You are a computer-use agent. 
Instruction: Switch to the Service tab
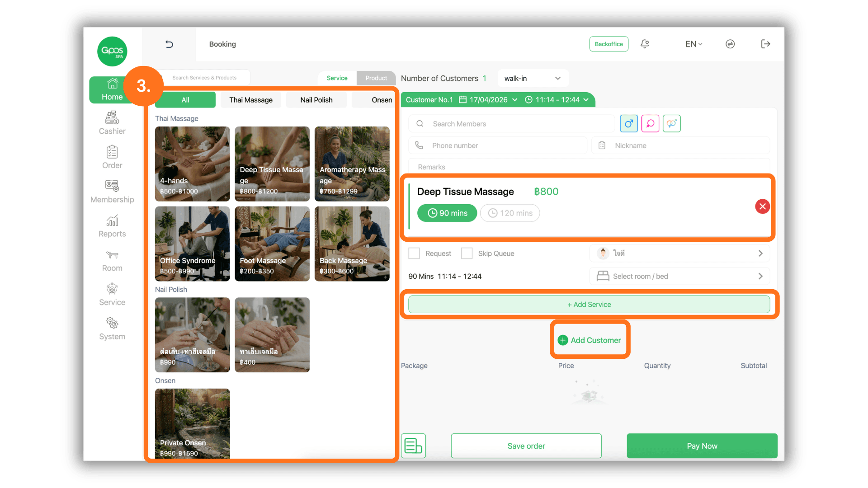point(337,78)
